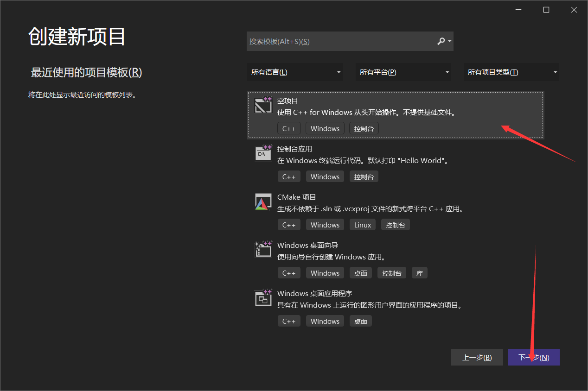Screen dimensions: 588x391
Task: Click the 控制台 tag under CMake project (CMake 项目)
Action: [x=396, y=225]
